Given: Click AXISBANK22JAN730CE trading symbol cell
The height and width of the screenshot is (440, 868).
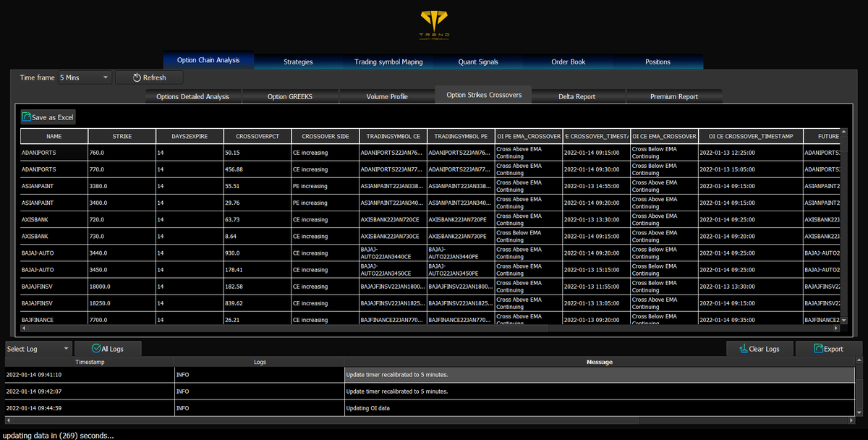Looking at the screenshot, I should coord(393,236).
